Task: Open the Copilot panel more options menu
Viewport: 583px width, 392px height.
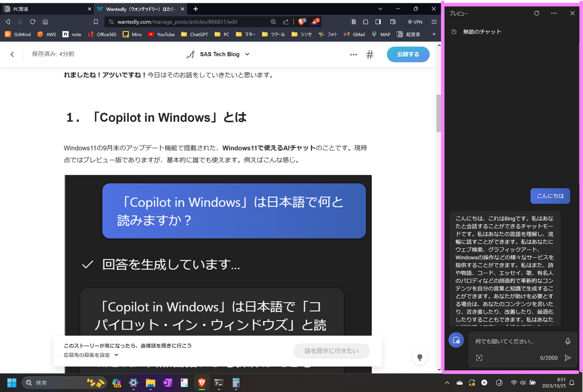Action: coord(554,13)
